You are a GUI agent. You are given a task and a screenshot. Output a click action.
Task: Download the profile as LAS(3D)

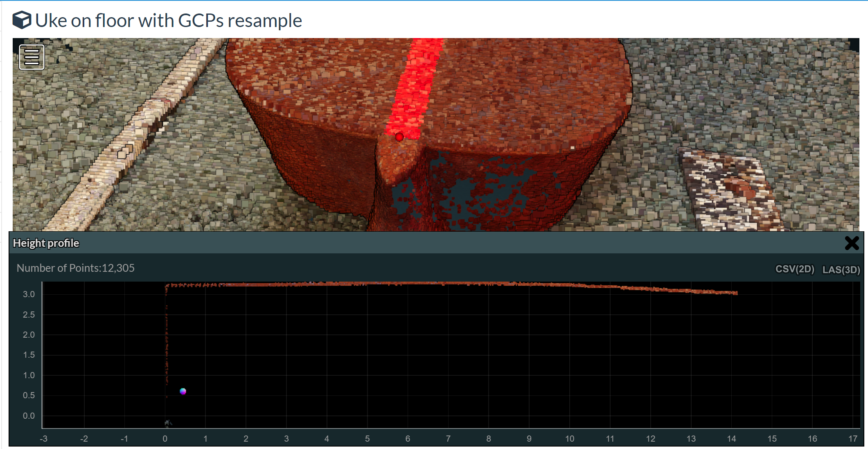pos(841,270)
